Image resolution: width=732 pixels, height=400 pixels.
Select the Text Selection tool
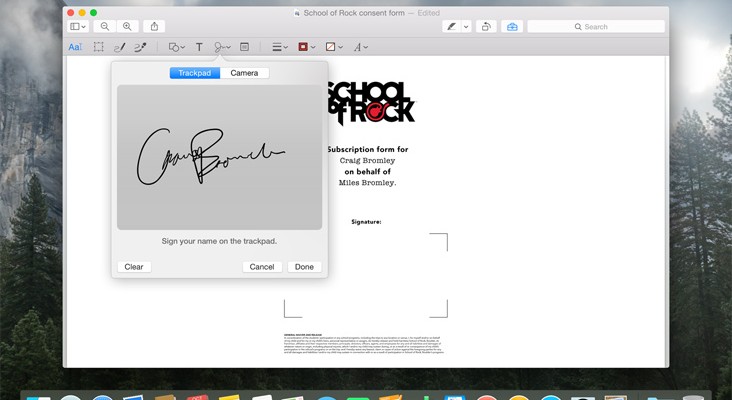pyautogui.click(x=75, y=47)
